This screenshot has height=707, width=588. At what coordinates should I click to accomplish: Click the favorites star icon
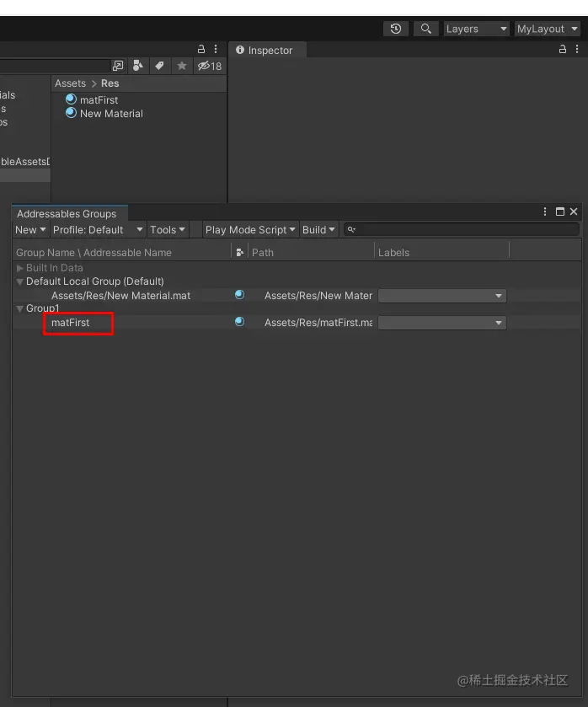click(x=182, y=66)
